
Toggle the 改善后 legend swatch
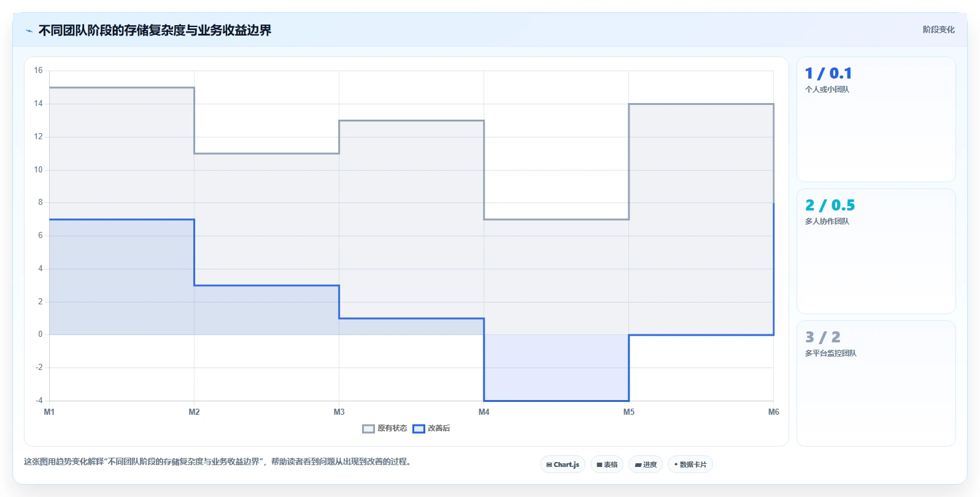pos(419,429)
